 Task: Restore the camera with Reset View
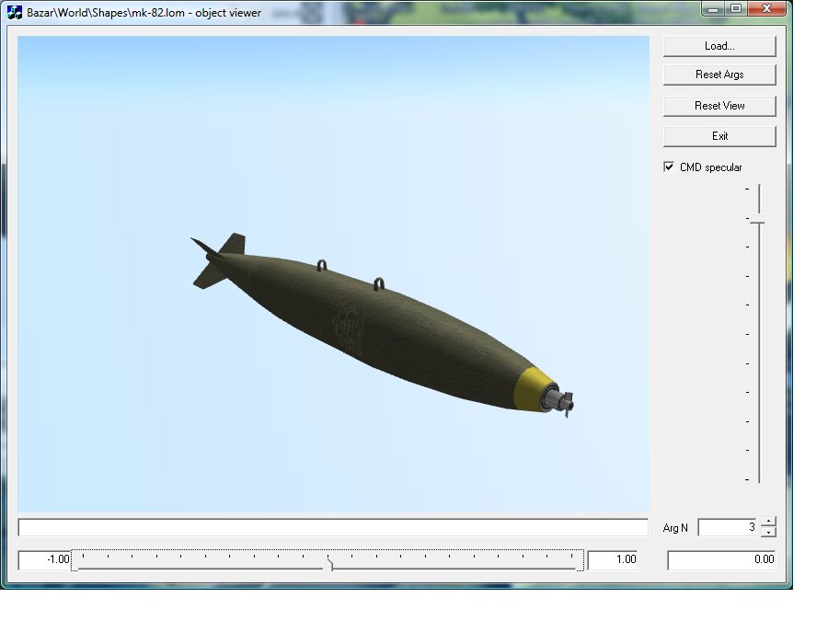pos(719,106)
